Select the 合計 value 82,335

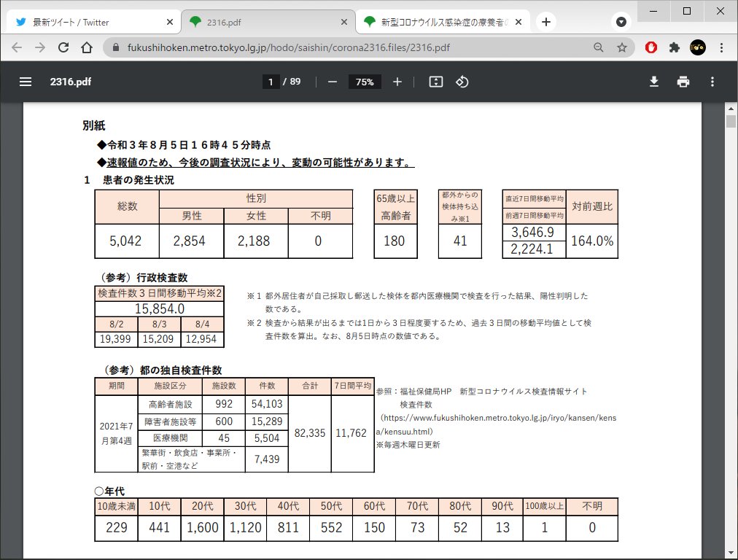coord(310,433)
